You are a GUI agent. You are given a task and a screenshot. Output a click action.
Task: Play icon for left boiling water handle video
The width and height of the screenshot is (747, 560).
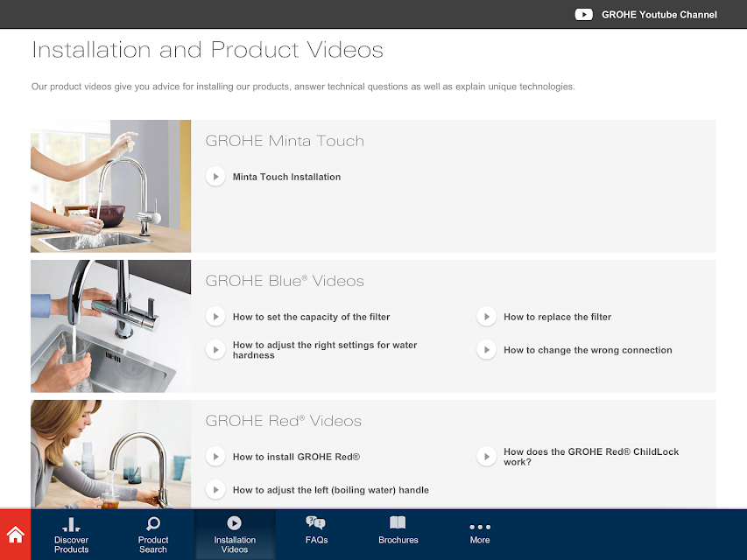click(x=215, y=490)
